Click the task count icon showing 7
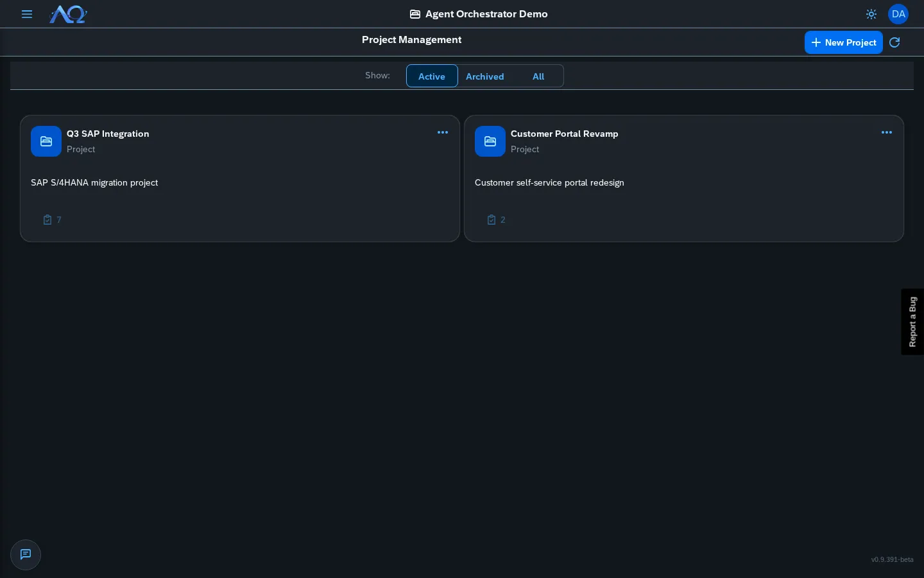924x578 pixels. [x=47, y=220]
